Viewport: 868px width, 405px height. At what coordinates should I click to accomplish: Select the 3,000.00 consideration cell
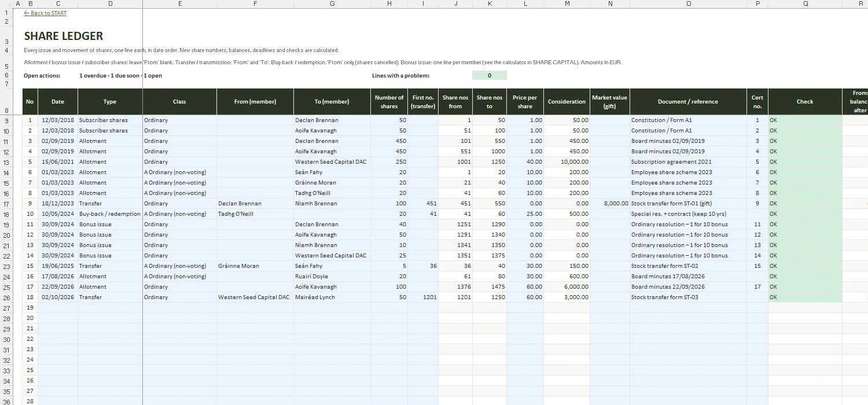(567, 297)
